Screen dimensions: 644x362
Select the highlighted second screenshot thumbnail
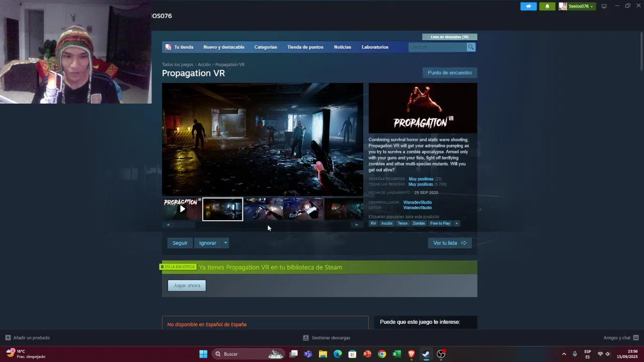222,209
